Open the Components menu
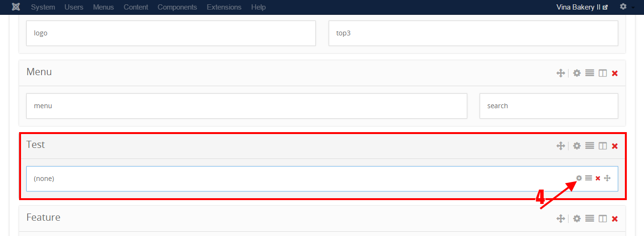644x236 pixels. click(x=177, y=7)
